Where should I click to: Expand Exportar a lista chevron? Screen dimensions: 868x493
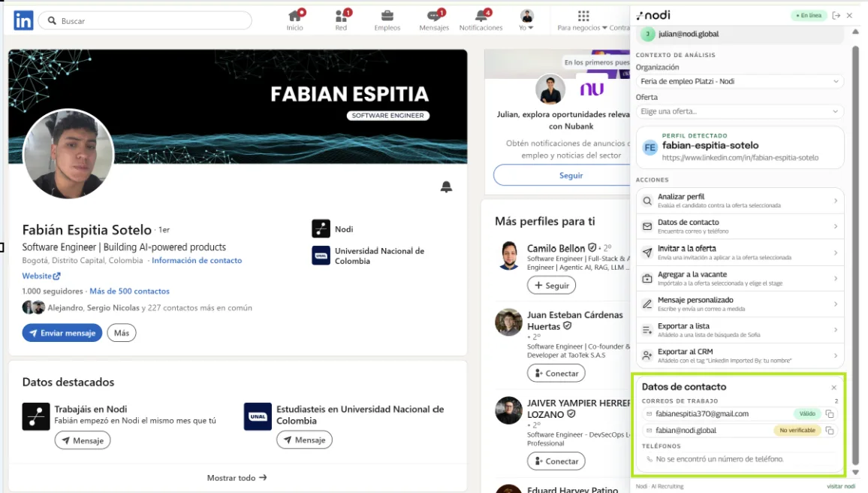coord(836,330)
